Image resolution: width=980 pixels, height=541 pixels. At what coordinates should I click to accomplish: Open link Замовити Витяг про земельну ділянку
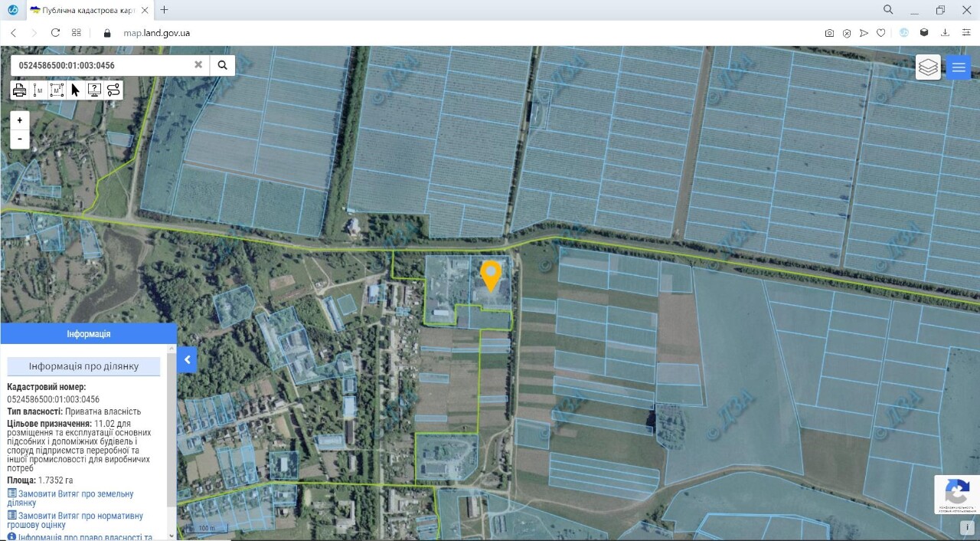point(70,498)
